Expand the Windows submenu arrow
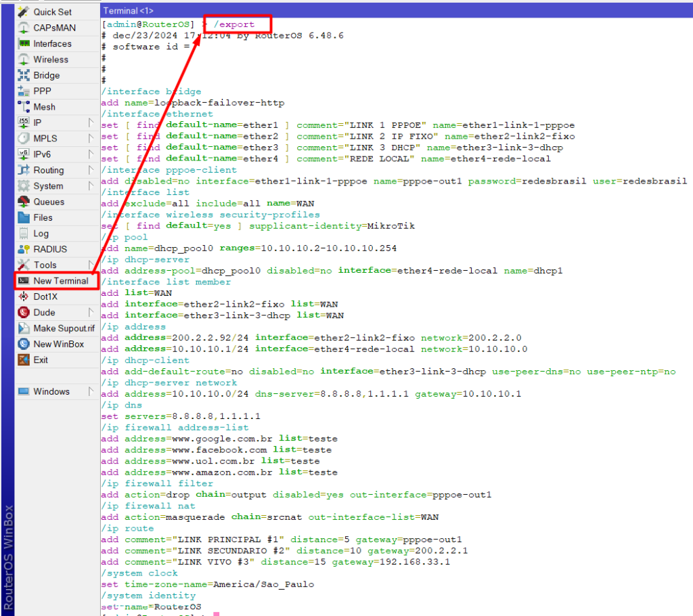 pos(91,391)
